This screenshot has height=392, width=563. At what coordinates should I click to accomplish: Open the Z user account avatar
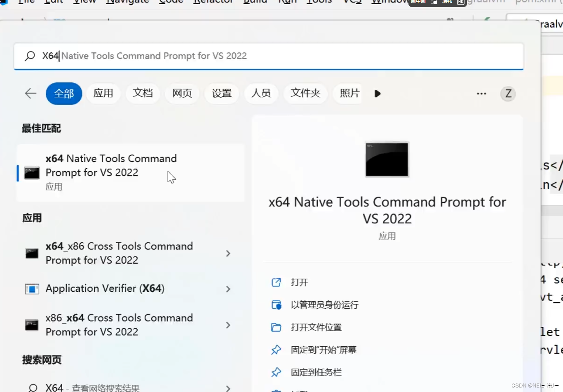pyautogui.click(x=508, y=94)
